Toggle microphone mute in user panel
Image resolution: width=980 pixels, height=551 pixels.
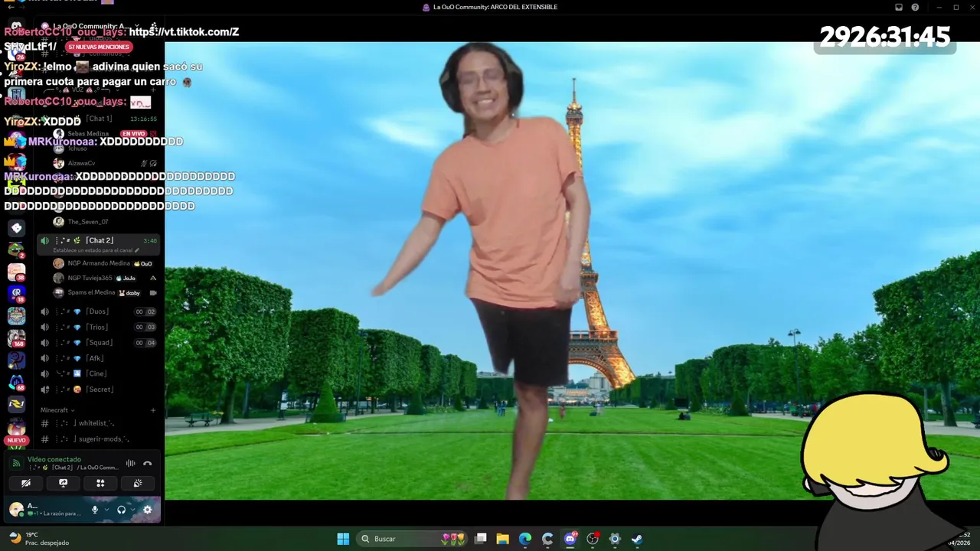pos(95,510)
